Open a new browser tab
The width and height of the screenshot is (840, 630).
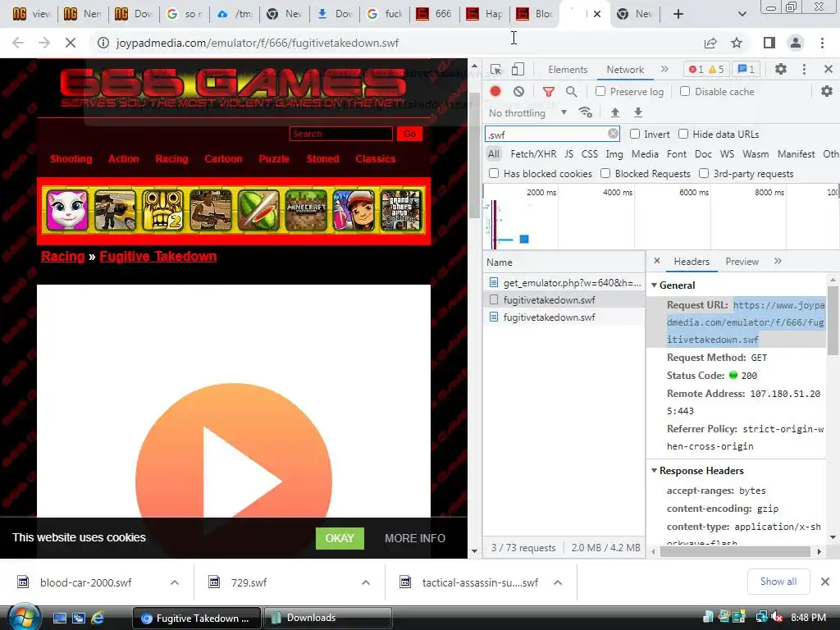click(x=678, y=14)
